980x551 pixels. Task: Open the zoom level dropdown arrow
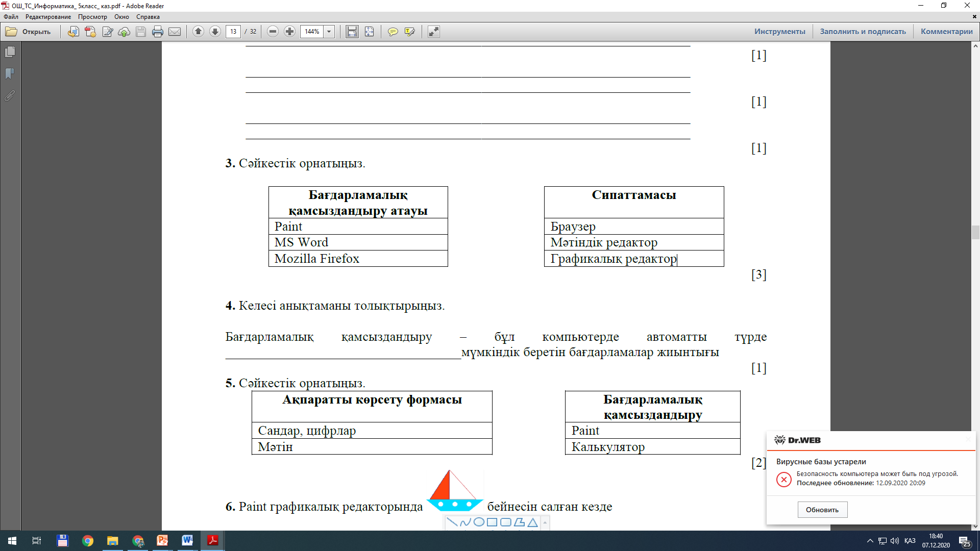tap(329, 32)
